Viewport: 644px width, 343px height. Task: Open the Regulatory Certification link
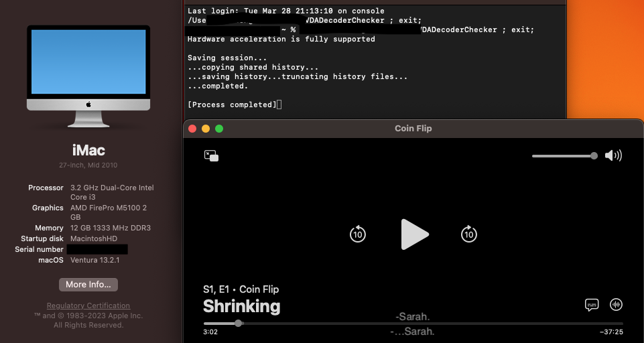(88, 305)
